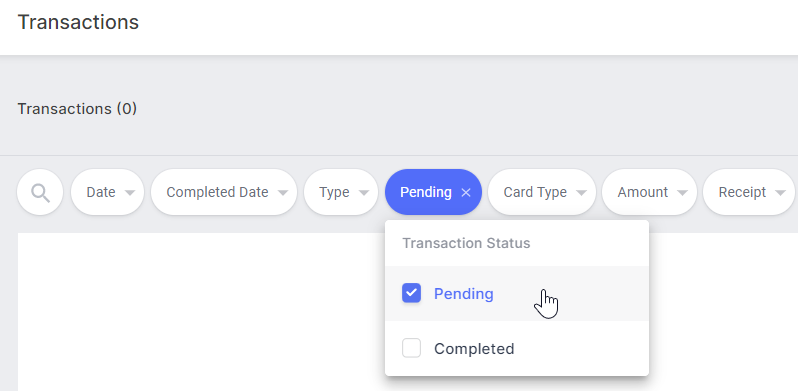Click the Transaction Status menu header

coord(466,243)
